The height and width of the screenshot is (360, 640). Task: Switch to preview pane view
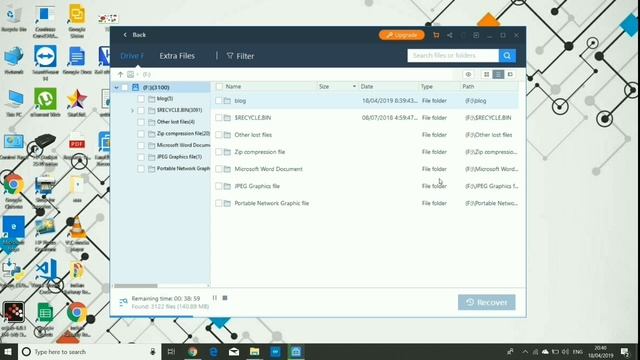(x=510, y=74)
